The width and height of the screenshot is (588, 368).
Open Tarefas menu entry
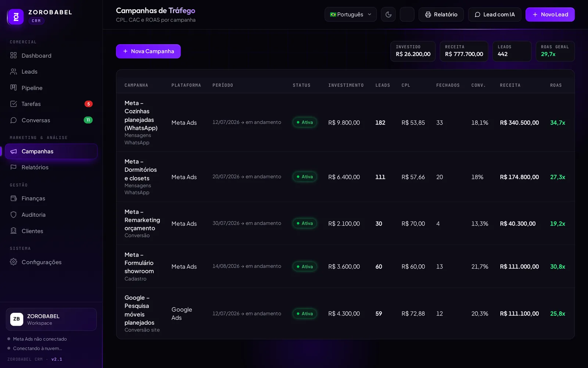click(x=51, y=104)
